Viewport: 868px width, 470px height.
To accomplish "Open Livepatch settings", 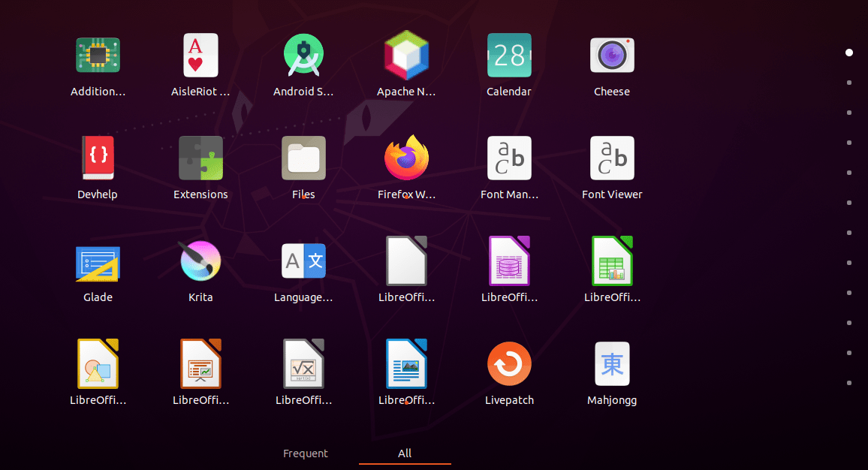I will pos(509,363).
